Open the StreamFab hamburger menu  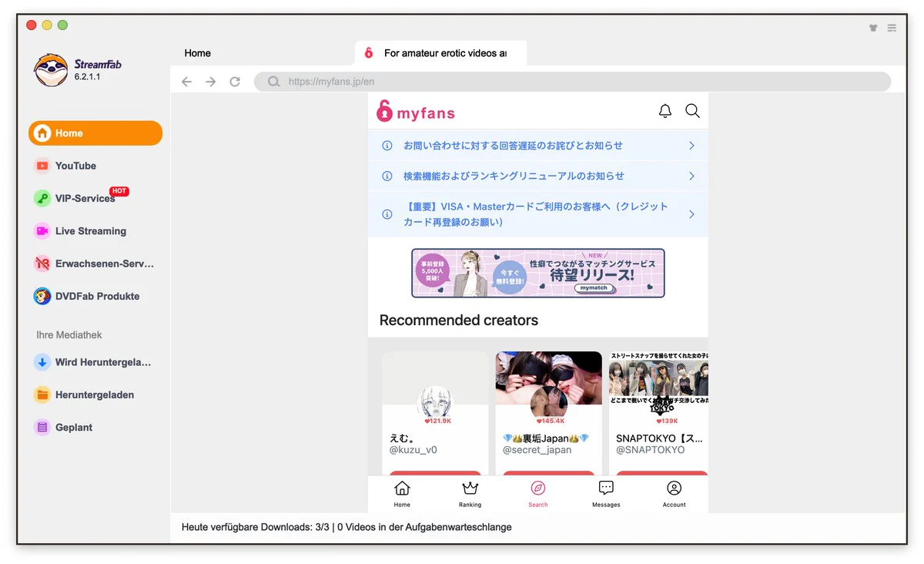tap(892, 28)
